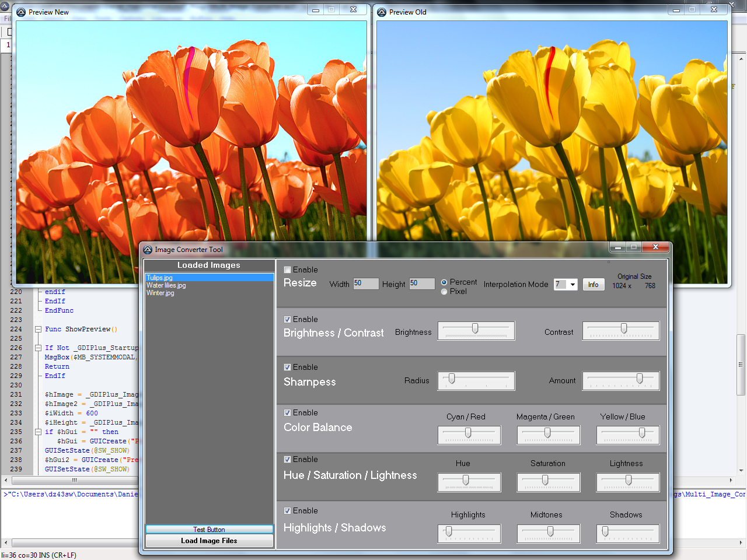Select the Pixel radio button

444,292
